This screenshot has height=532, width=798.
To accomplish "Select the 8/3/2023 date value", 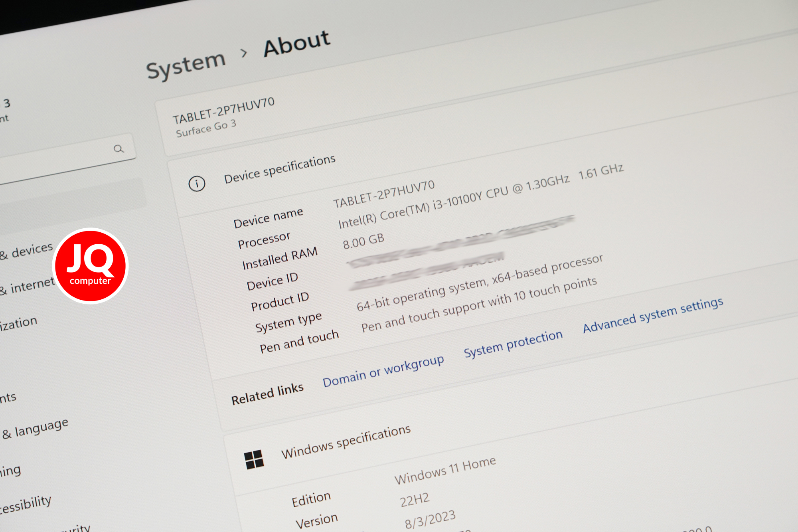I will pyautogui.click(x=430, y=519).
